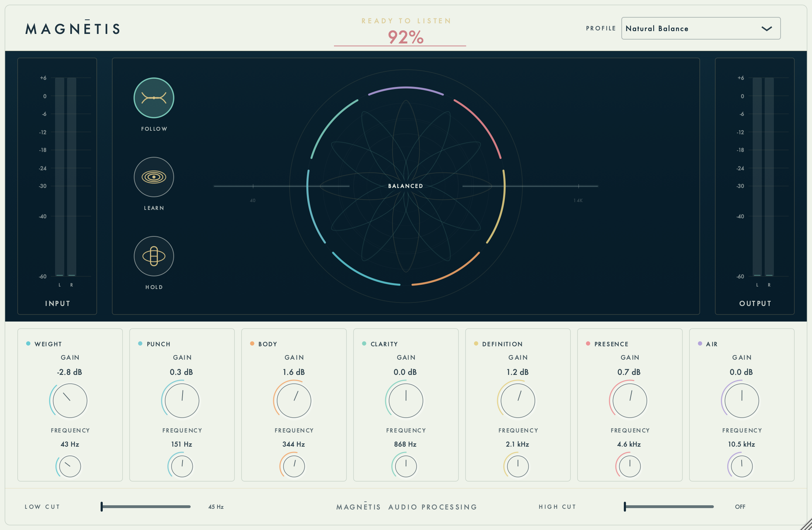The width and height of the screenshot is (812, 530).
Task: Click the Profile dropdown chevron arrow
Action: [x=766, y=29]
